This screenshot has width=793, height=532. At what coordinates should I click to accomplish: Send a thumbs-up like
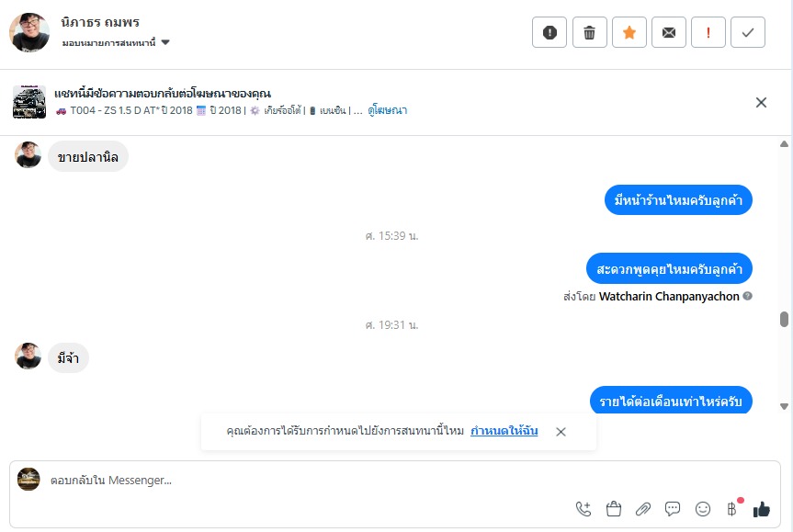[x=761, y=509]
